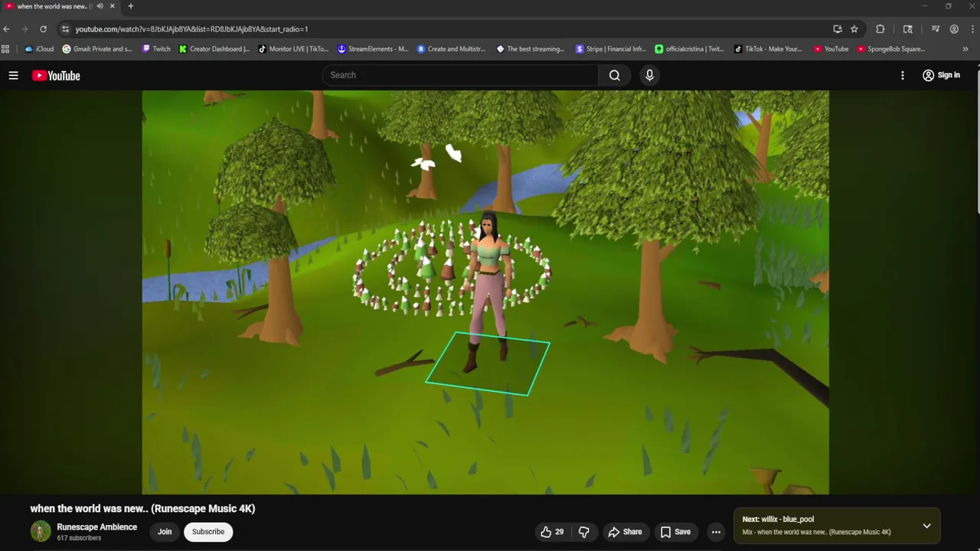Screen dimensions: 980x551
Task: Open Twitch bookmark
Action: (x=156, y=49)
